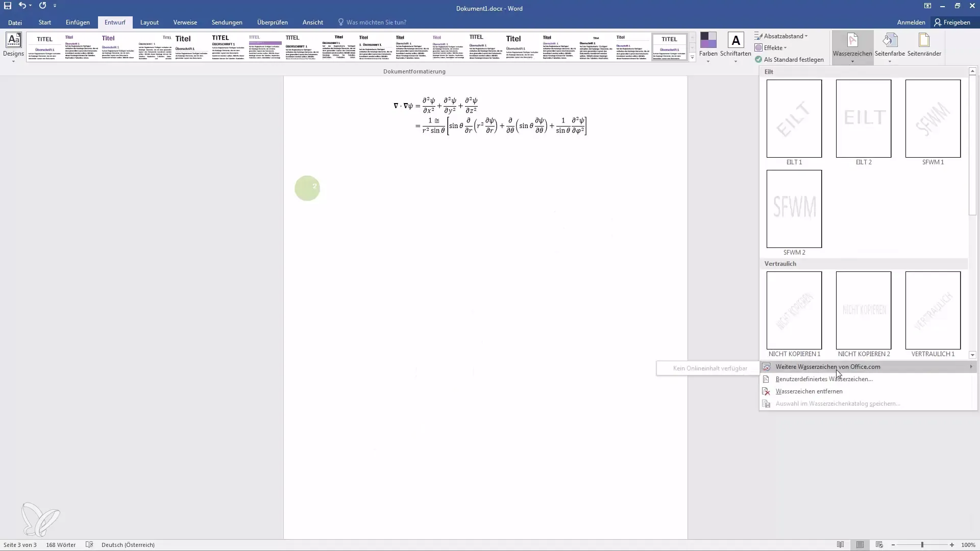The width and height of the screenshot is (980, 551).
Task: Expand the document formatting gallery more arrow
Action: coord(692,58)
